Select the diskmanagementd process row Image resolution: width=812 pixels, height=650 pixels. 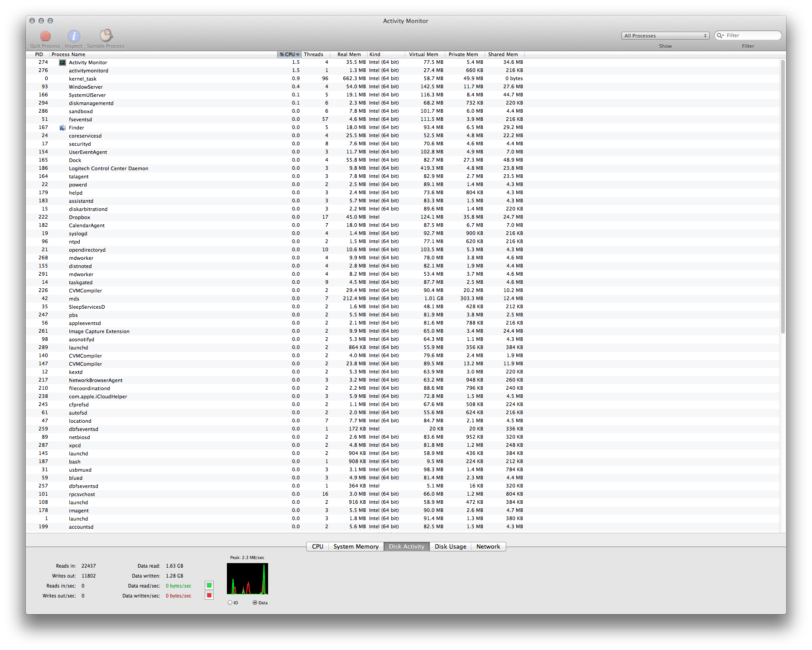[x=403, y=103]
